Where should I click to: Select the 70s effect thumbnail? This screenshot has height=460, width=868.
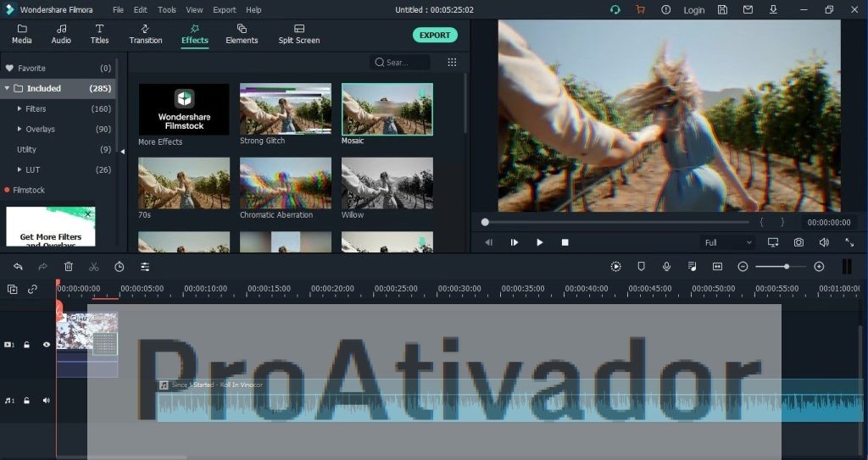pyautogui.click(x=184, y=183)
